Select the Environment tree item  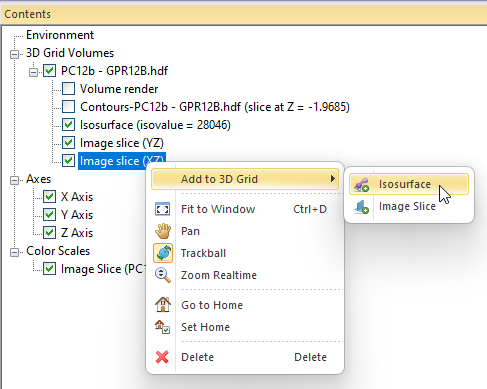click(x=60, y=35)
